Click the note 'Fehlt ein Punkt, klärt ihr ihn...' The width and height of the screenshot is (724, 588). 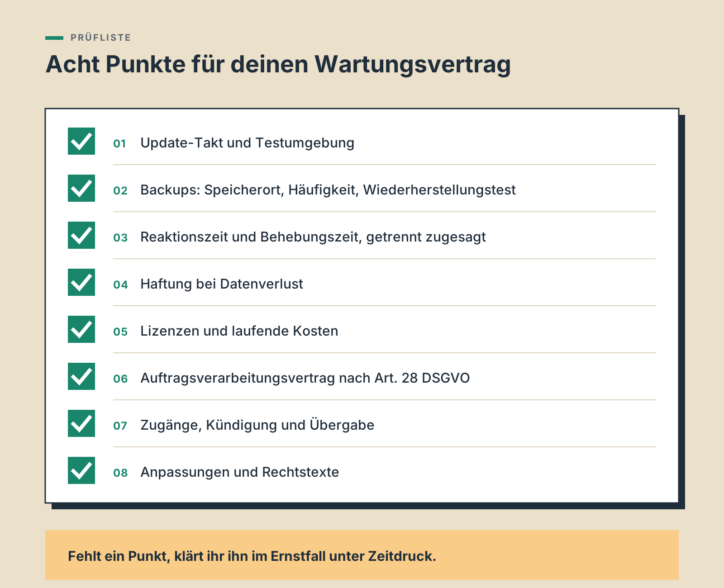tap(252, 556)
